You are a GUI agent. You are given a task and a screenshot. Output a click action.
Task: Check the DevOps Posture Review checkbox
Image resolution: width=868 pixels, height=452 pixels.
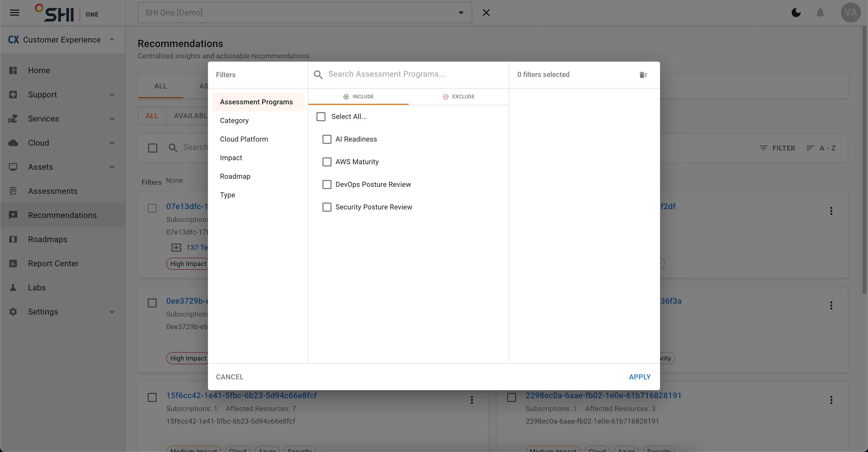tap(327, 185)
